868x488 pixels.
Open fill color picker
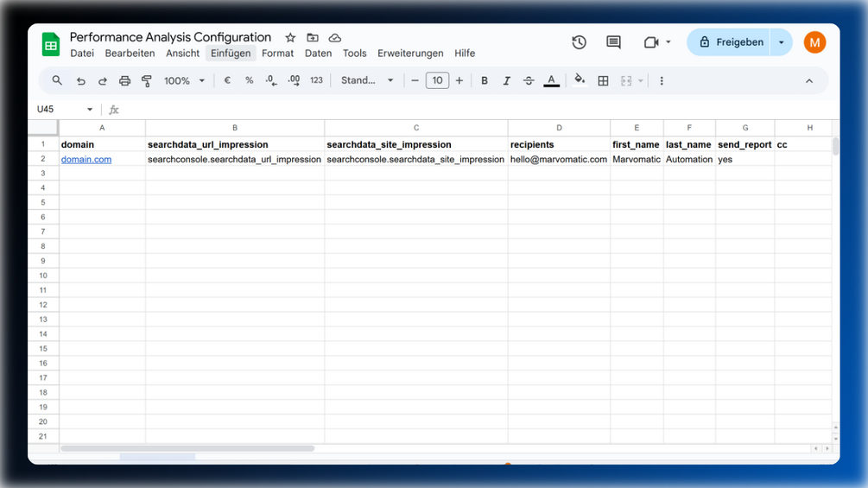pyautogui.click(x=580, y=80)
